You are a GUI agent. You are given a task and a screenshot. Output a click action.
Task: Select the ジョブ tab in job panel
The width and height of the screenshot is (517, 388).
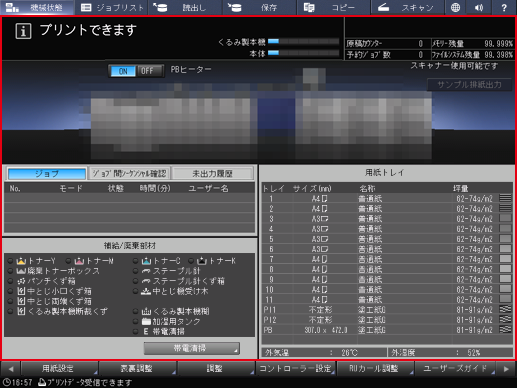(x=47, y=174)
